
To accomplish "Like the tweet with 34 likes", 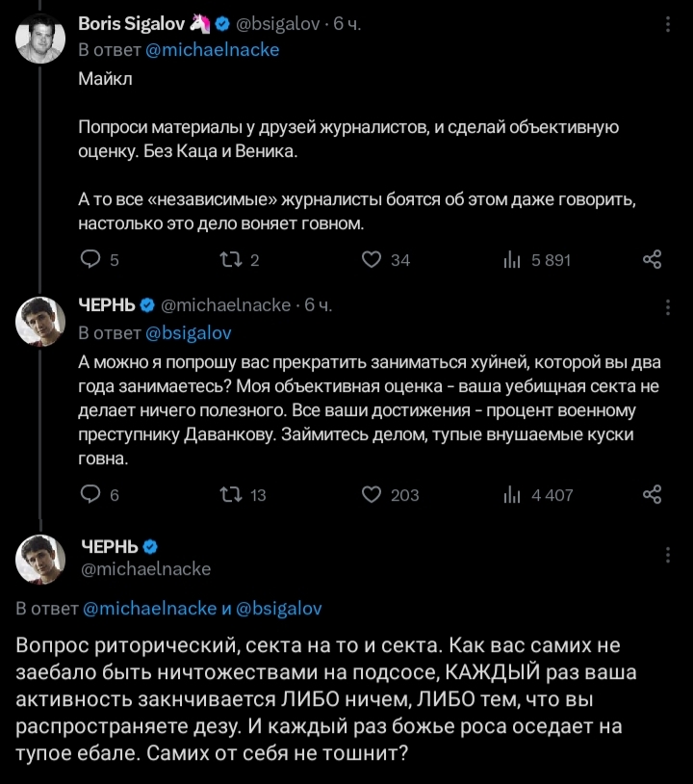I will [372, 258].
